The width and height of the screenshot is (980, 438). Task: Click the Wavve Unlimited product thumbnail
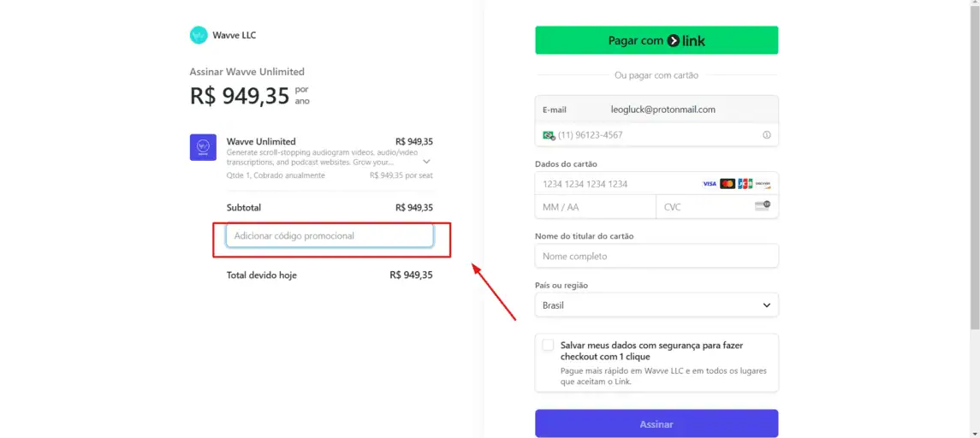coord(203,147)
